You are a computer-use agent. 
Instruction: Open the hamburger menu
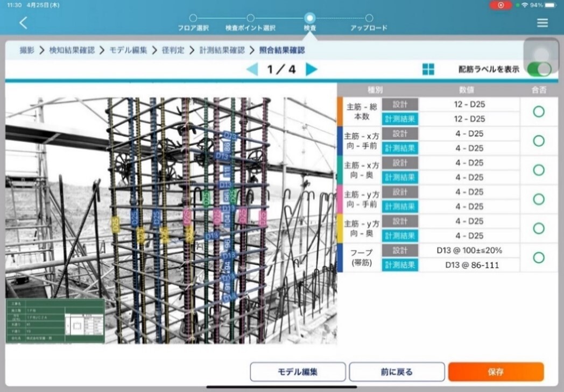[542, 23]
